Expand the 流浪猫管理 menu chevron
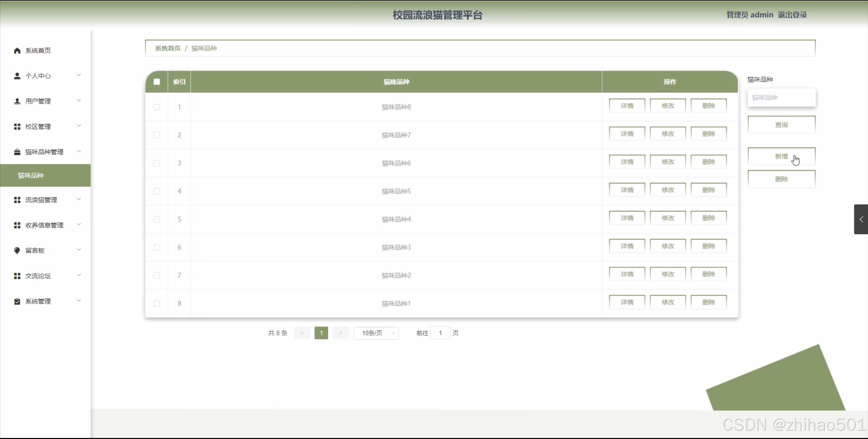Screen dimensions: 868x439 point(79,199)
